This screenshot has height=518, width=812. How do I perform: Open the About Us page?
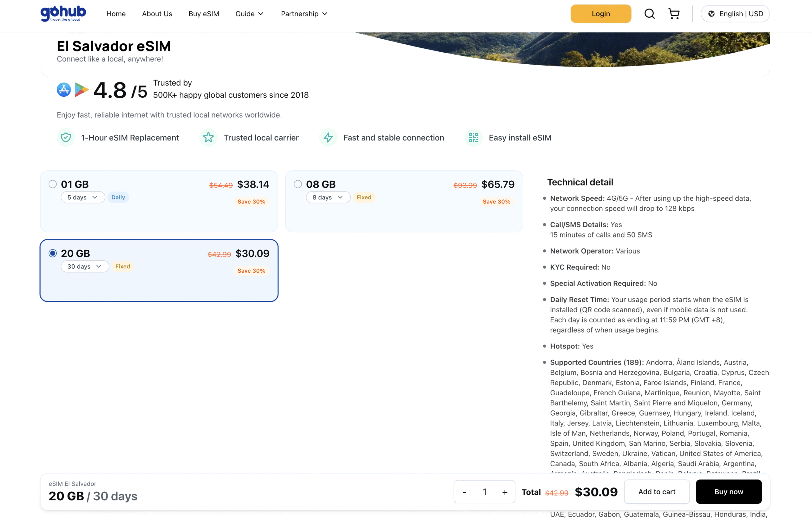[157, 14]
